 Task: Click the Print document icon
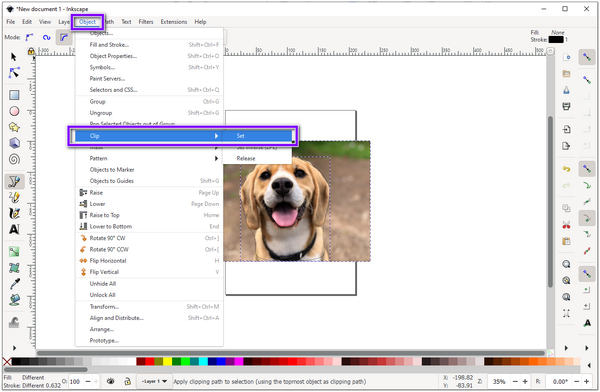pyautogui.click(x=566, y=106)
